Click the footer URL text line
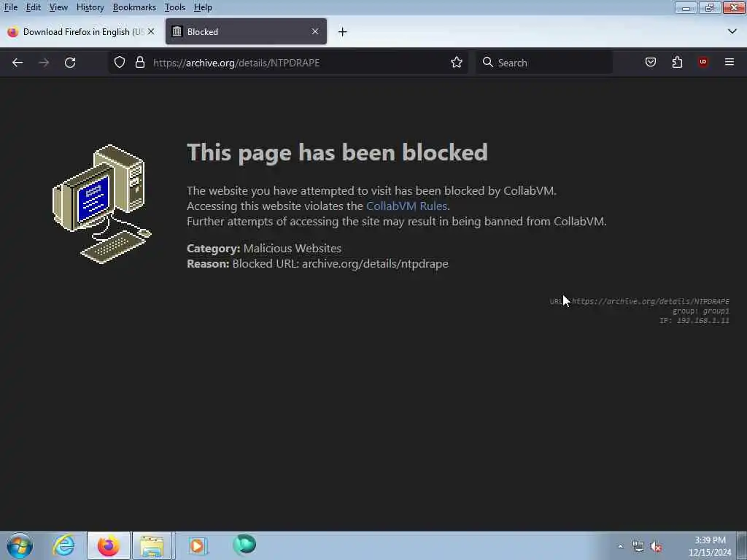Image resolution: width=747 pixels, height=560 pixels. [x=639, y=301]
